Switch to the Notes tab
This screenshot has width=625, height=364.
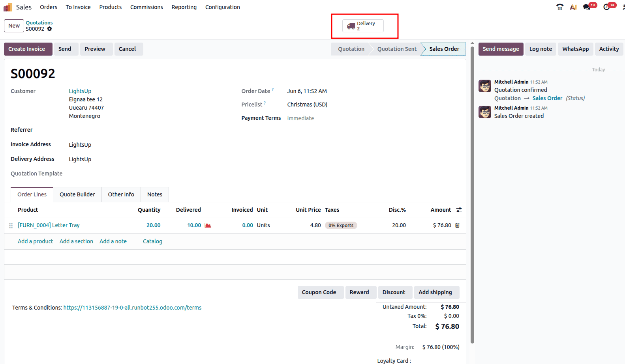click(x=155, y=194)
